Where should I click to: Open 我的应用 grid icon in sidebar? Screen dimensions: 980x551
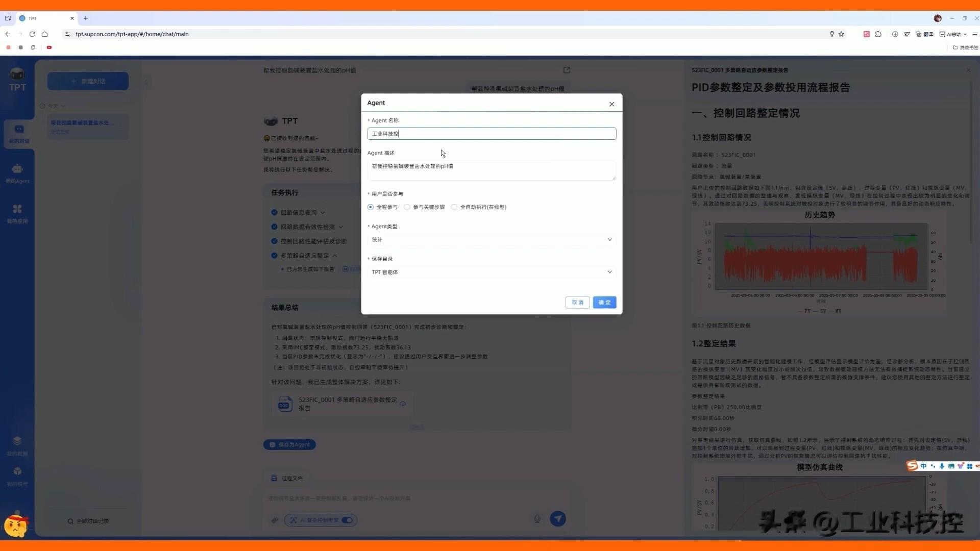pyautogui.click(x=17, y=213)
